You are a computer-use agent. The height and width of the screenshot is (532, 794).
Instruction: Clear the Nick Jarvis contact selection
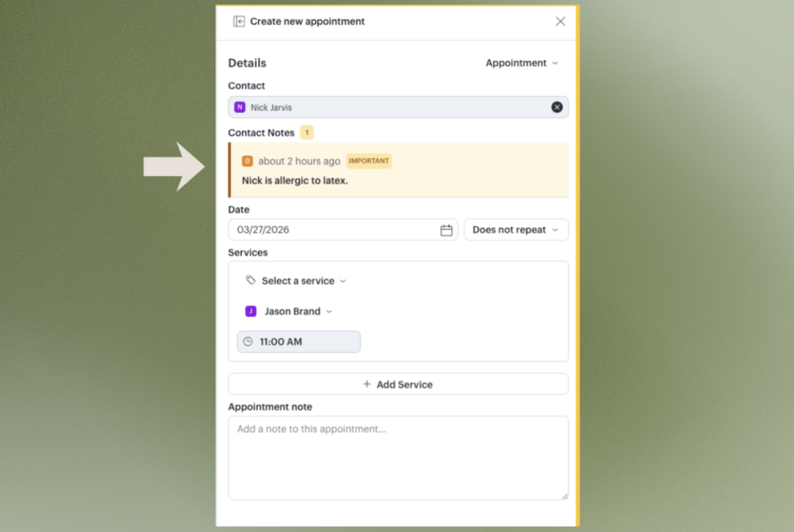pyautogui.click(x=557, y=107)
